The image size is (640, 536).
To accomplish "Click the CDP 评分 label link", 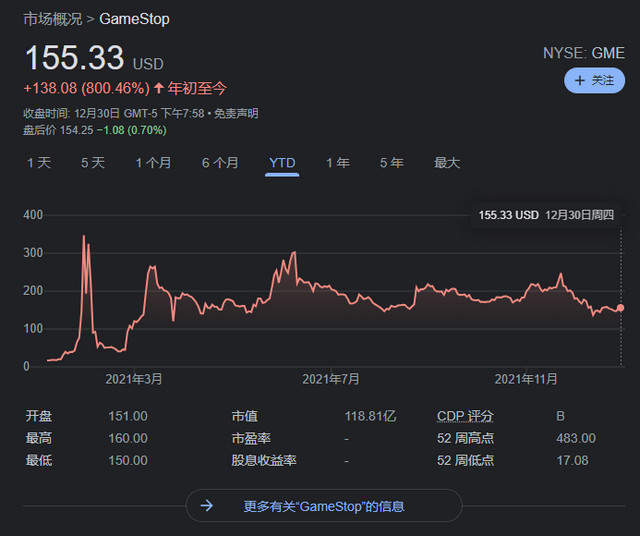I will pyautogui.click(x=465, y=416).
